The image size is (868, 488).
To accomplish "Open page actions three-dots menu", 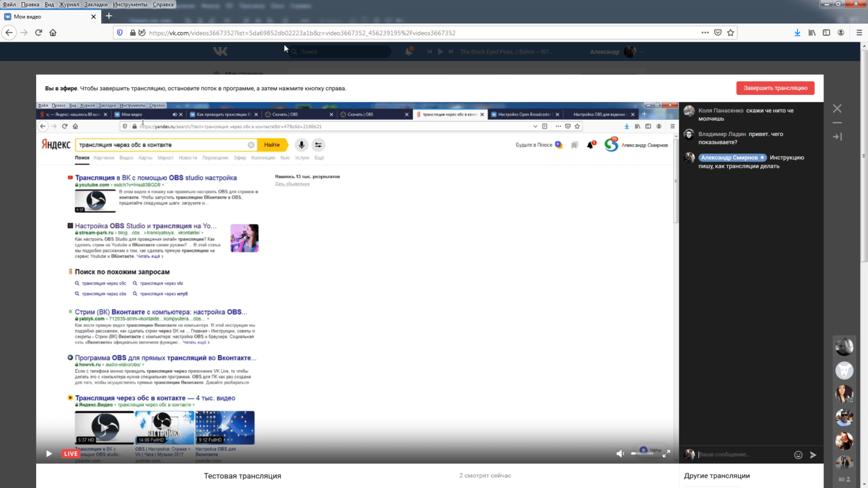I will pos(705,33).
